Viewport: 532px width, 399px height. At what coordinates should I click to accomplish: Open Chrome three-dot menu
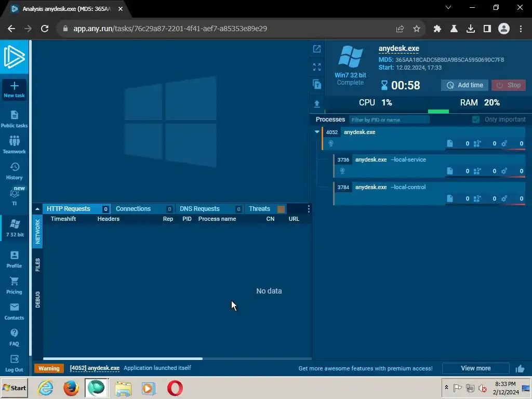pos(521,29)
